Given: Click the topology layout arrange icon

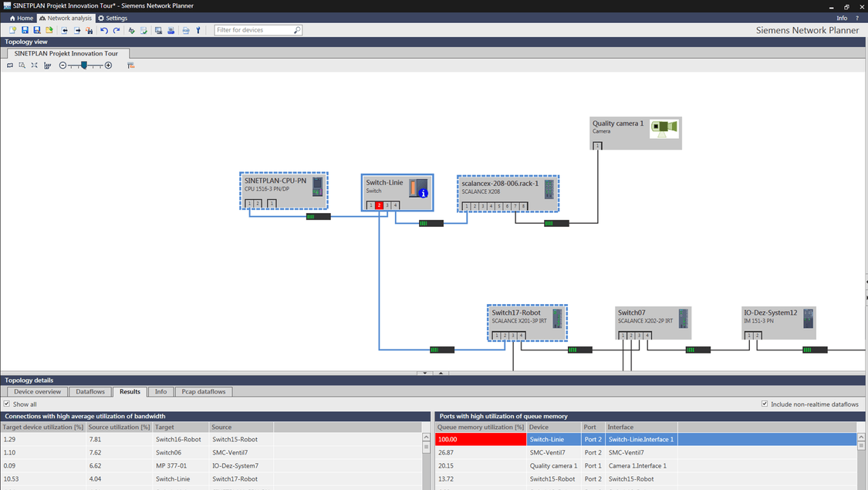Looking at the screenshot, I should coord(47,66).
